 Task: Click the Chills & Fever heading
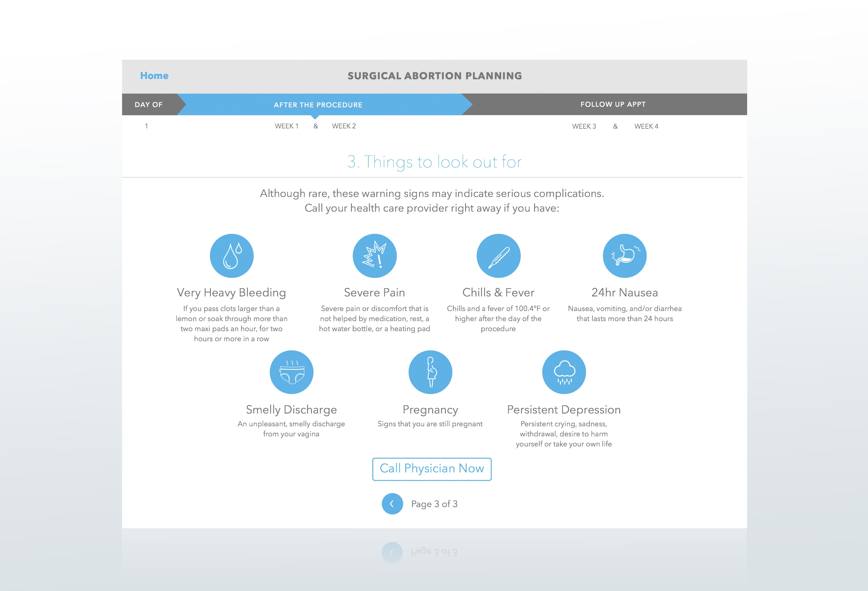pyautogui.click(x=498, y=292)
